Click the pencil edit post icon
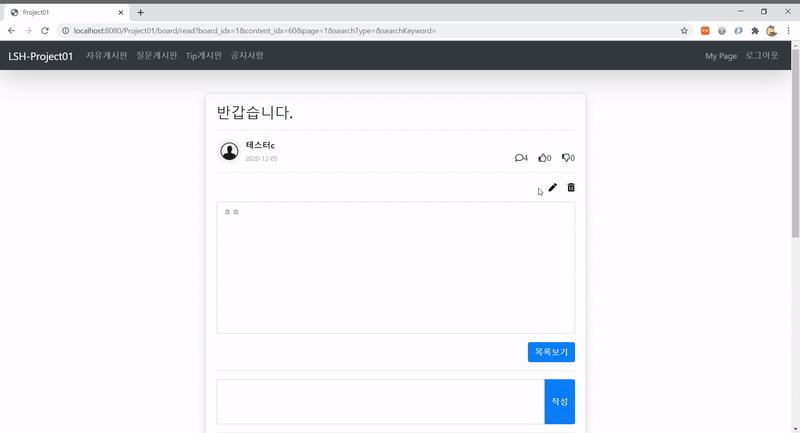The image size is (800, 433). coord(553,187)
